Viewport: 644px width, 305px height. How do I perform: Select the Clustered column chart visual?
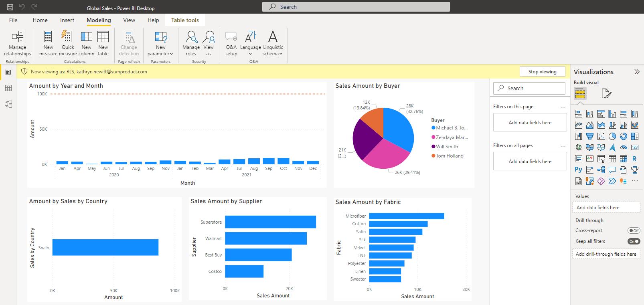612,114
